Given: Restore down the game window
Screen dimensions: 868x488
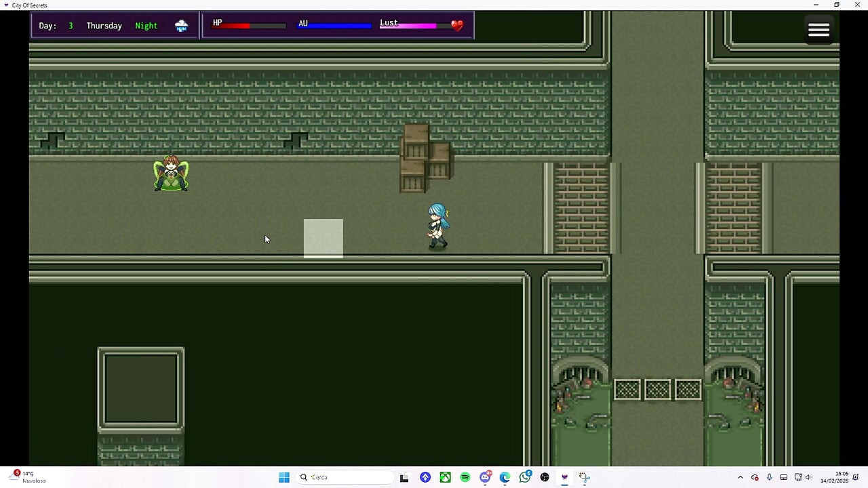Looking at the screenshot, I should pos(837,5).
